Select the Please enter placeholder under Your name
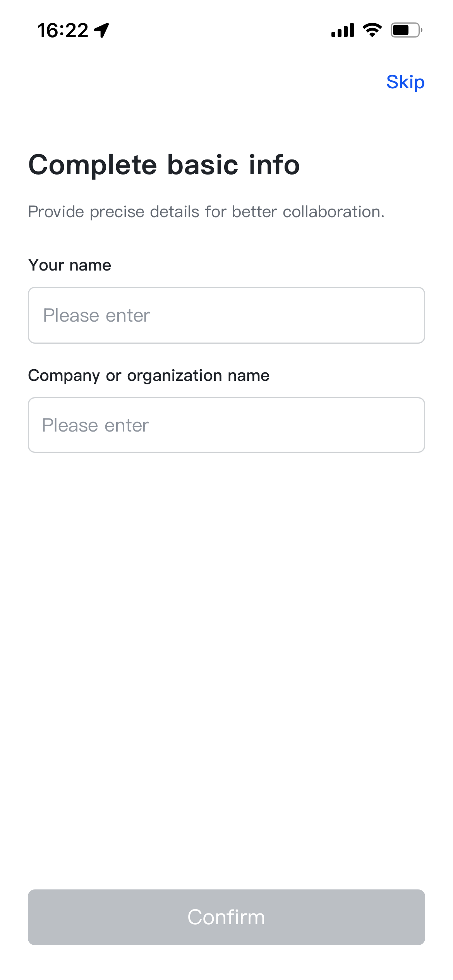 pyautogui.click(x=96, y=315)
